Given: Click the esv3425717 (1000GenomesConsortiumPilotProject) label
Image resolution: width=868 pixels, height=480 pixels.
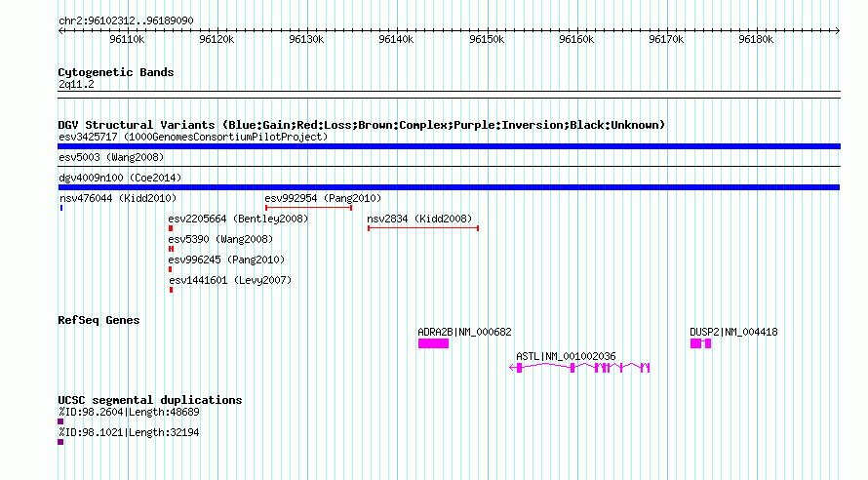Looking at the screenshot, I should point(193,137).
